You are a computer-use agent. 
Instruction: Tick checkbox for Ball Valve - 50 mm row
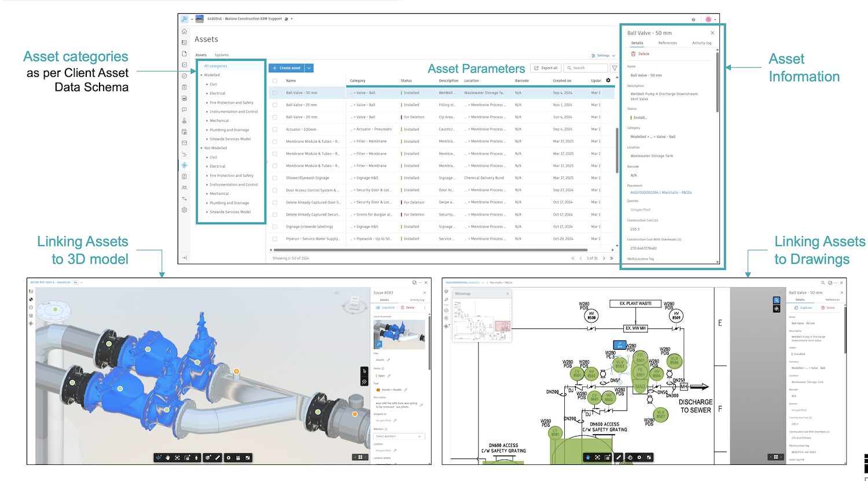coord(275,92)
